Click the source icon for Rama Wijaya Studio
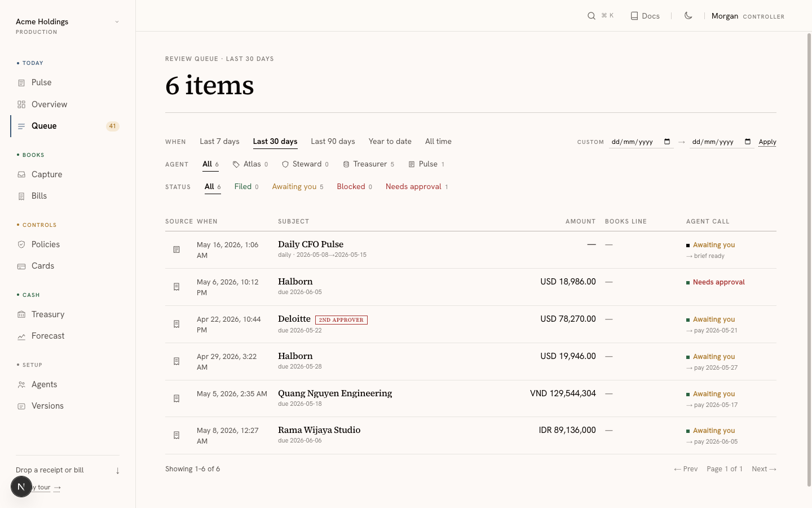Screen dimensions: 812x508 [176, 435]
